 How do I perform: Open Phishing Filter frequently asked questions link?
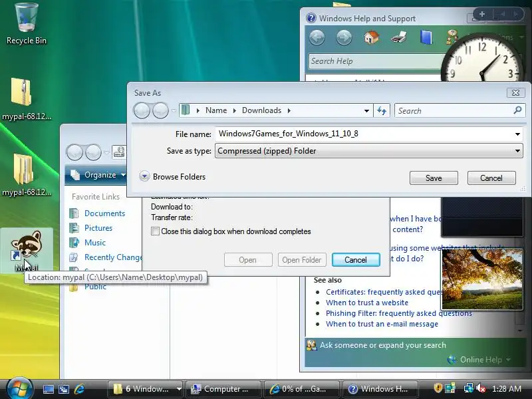coord(398,313)
